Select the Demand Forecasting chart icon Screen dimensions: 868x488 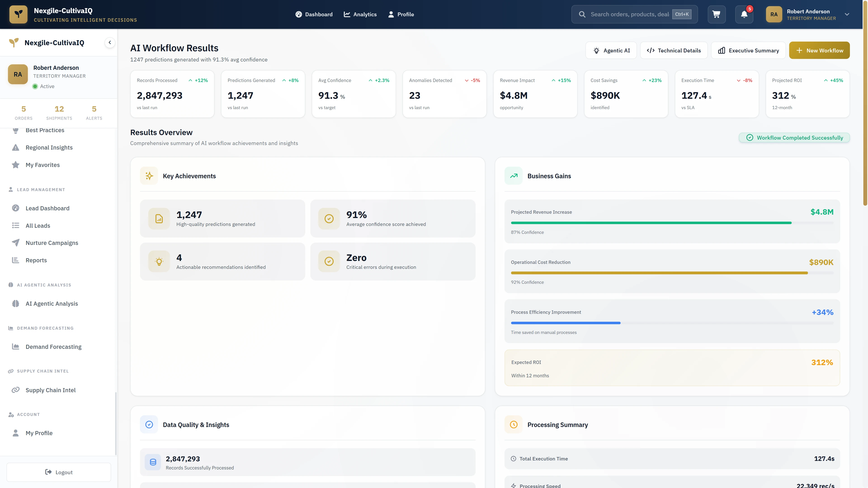tap(16, 347)
